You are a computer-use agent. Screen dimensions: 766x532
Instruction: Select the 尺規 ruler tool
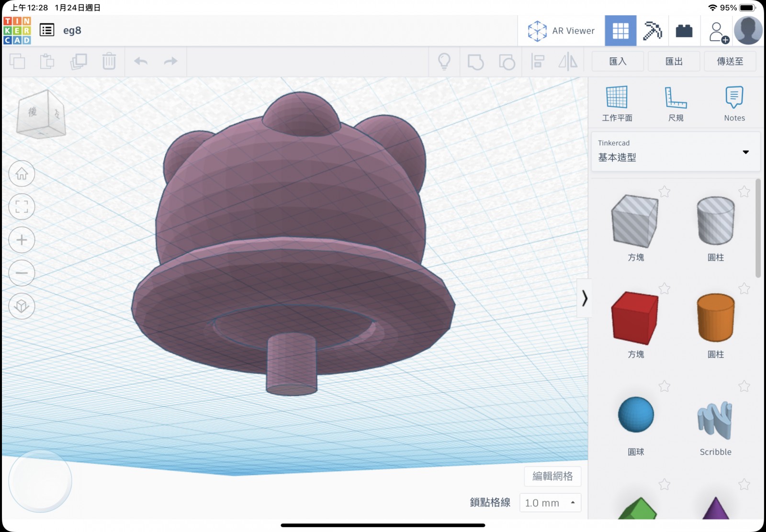[676, 104]
